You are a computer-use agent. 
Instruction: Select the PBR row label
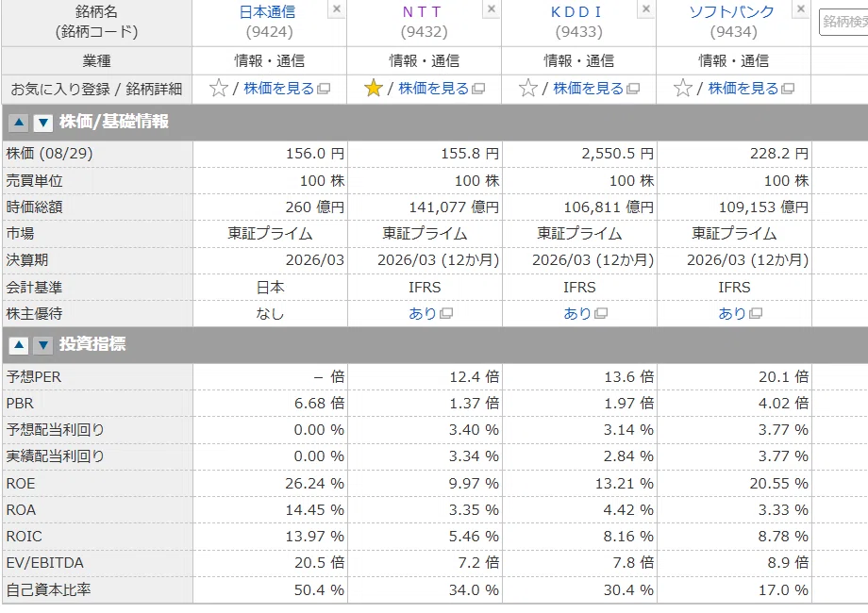[20, 404]
